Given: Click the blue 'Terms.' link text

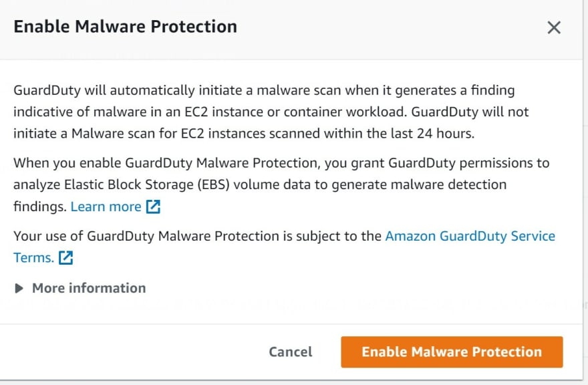Looking at the screenshot, I should coord(34,257).
